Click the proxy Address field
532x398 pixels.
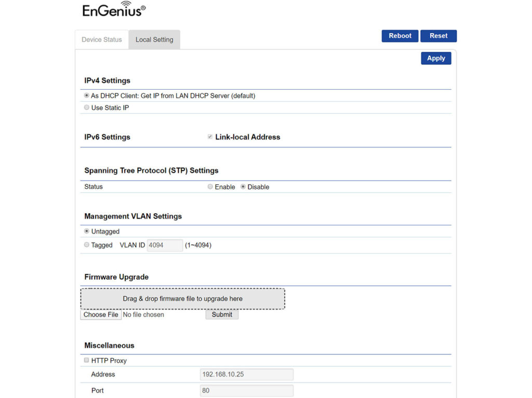246,374
